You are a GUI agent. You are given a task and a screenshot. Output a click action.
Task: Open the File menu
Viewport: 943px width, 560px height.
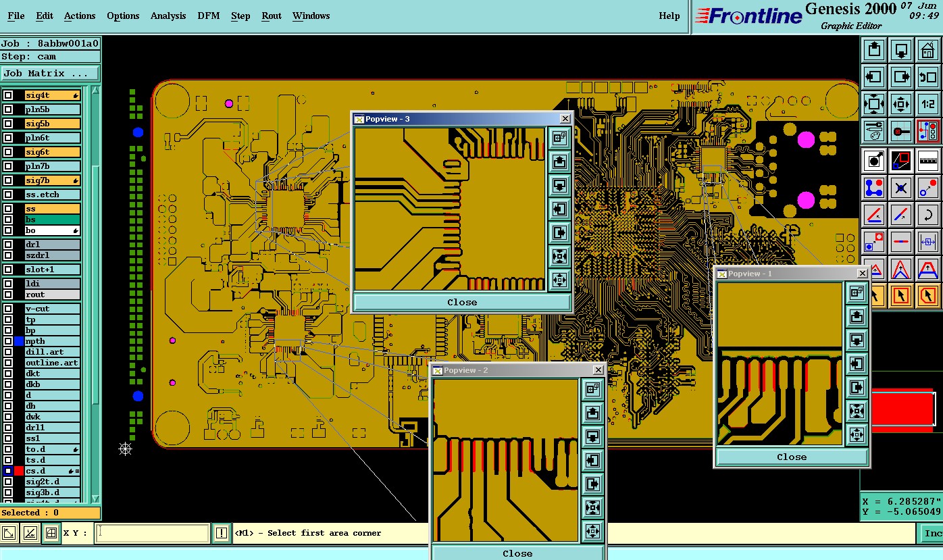(x=16, y=16)
